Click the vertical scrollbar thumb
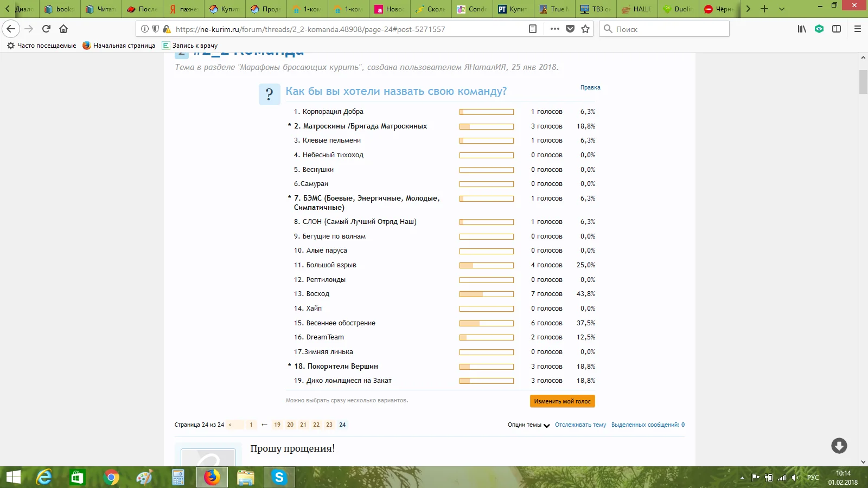 863,82
